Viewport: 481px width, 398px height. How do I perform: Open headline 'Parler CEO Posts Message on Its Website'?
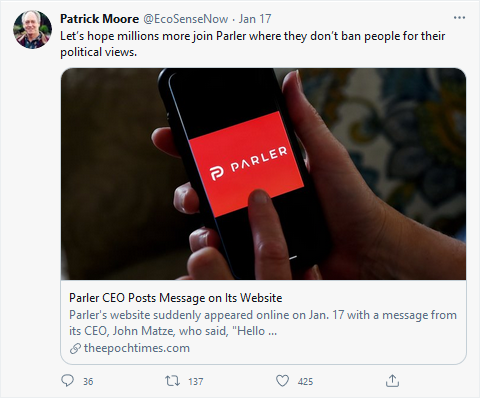tap(176, 298)
